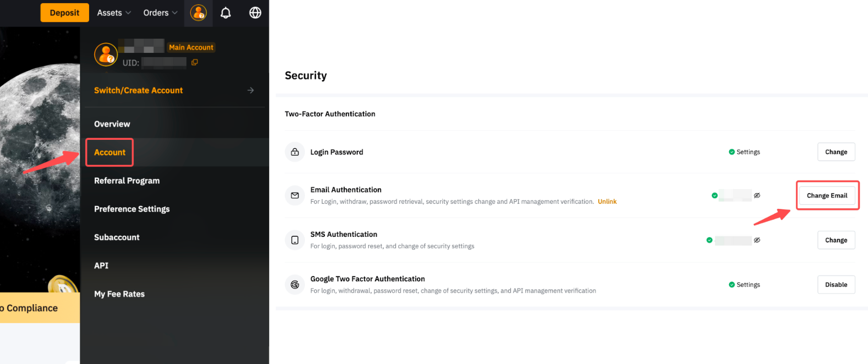
Task: Show the hidden SMS phone number
Action: [757, 240]
